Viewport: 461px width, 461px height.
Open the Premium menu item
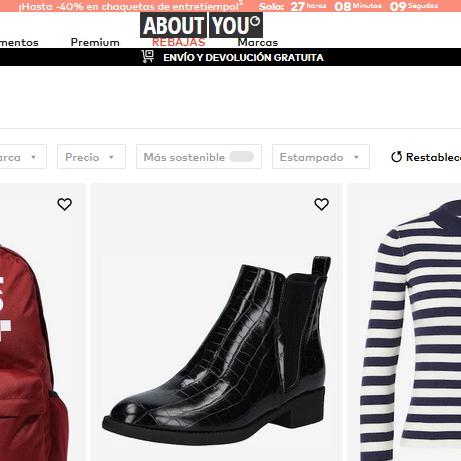tap(95, 43)
